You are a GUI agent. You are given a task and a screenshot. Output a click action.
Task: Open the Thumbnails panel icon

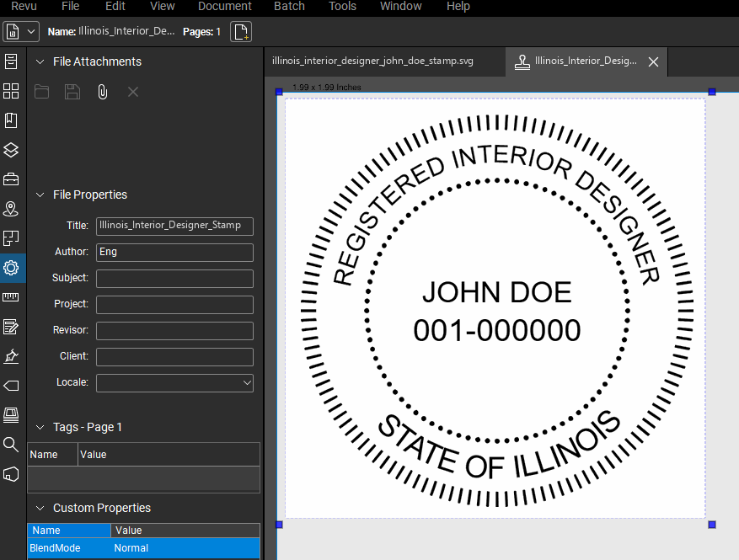coord(11,91)
